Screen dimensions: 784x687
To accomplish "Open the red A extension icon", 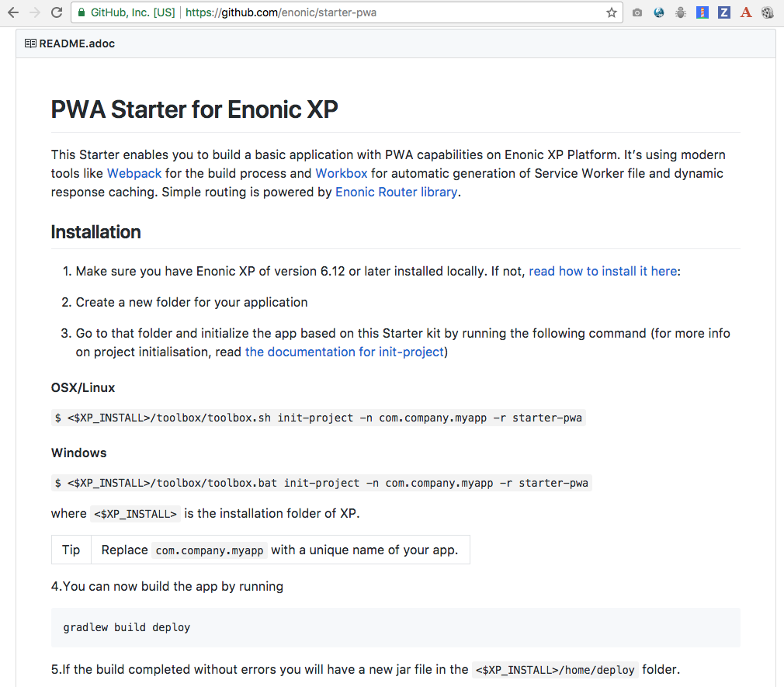I will pyautogui.click(x=746, y=12).
